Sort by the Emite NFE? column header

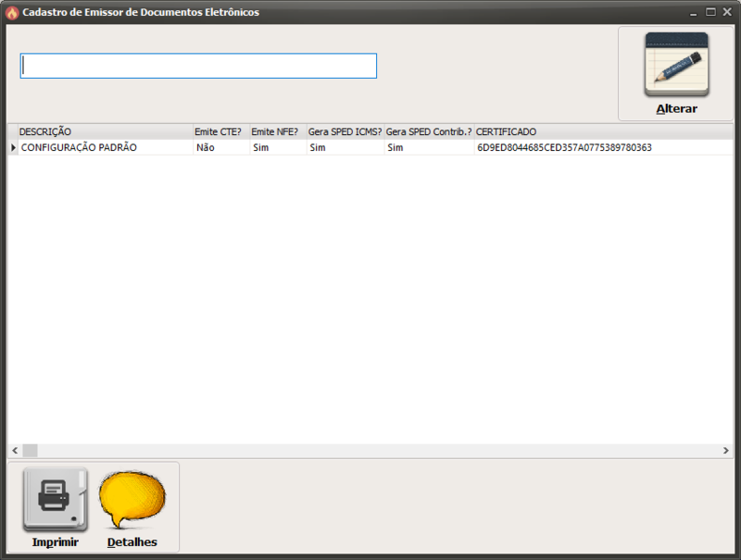(x=278, y=131)
